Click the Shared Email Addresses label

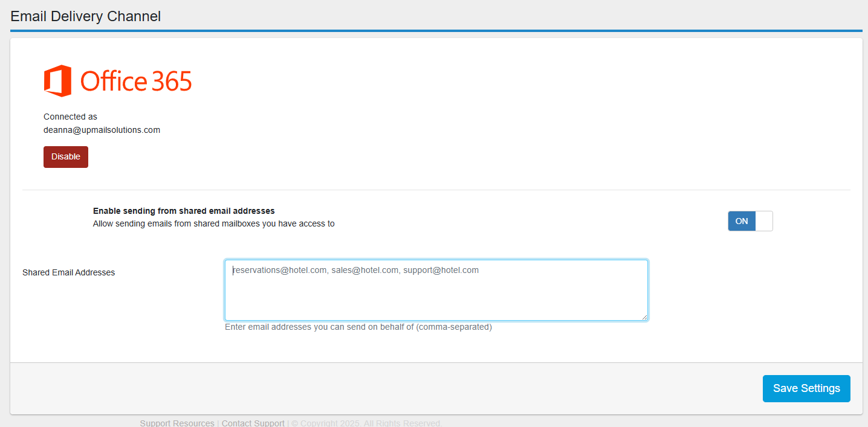tap(69, 272)
